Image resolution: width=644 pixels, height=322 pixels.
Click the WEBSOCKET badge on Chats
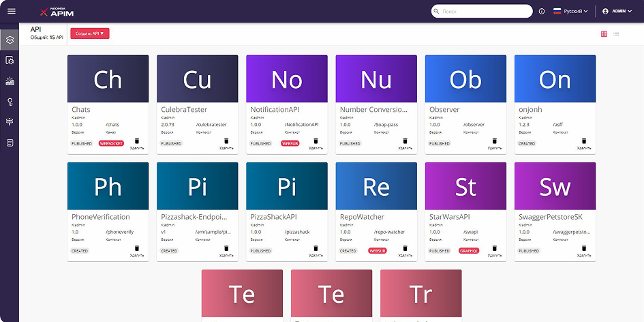click(x=111, y=143)
